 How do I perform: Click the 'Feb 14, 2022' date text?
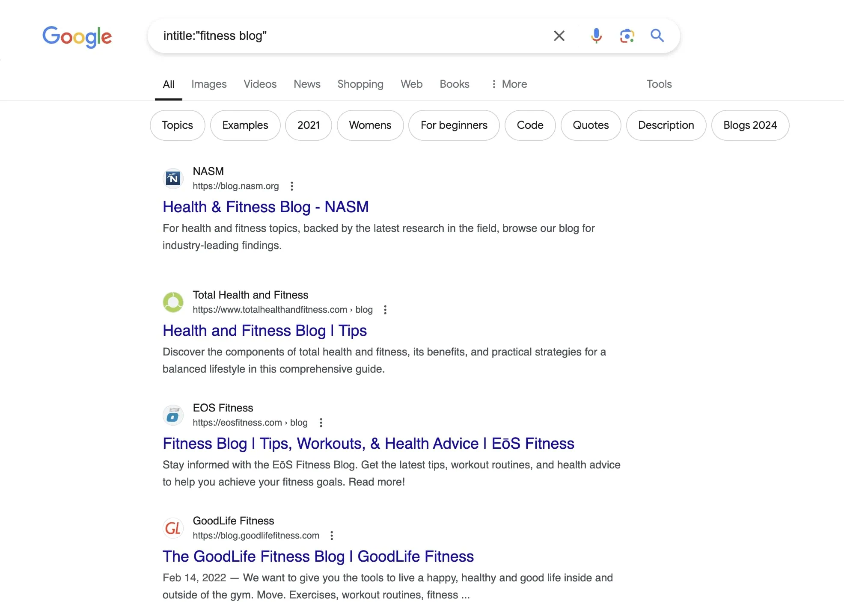[x=194, y=578]
